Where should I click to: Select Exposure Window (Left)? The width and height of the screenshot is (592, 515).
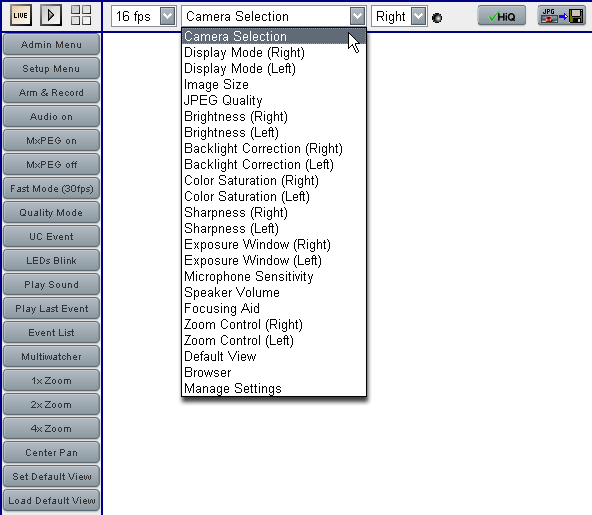[x=274, y=261]
